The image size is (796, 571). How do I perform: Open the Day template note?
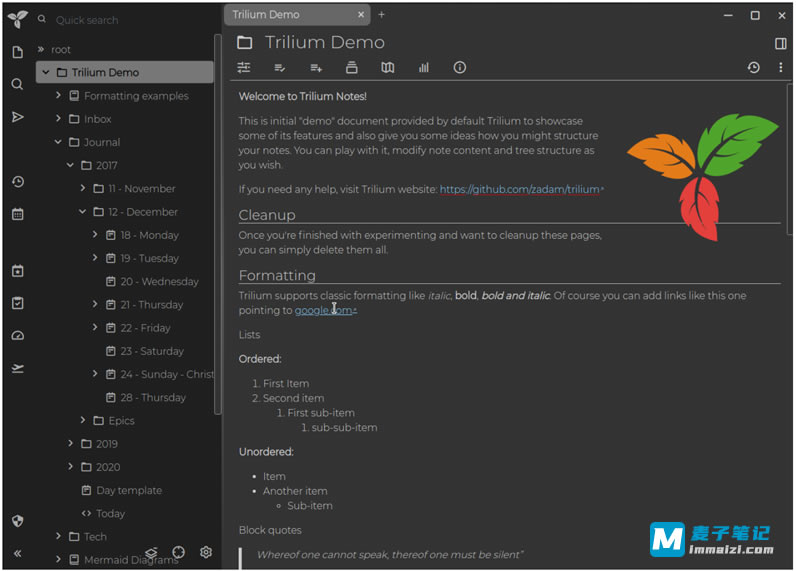[129, 490]
